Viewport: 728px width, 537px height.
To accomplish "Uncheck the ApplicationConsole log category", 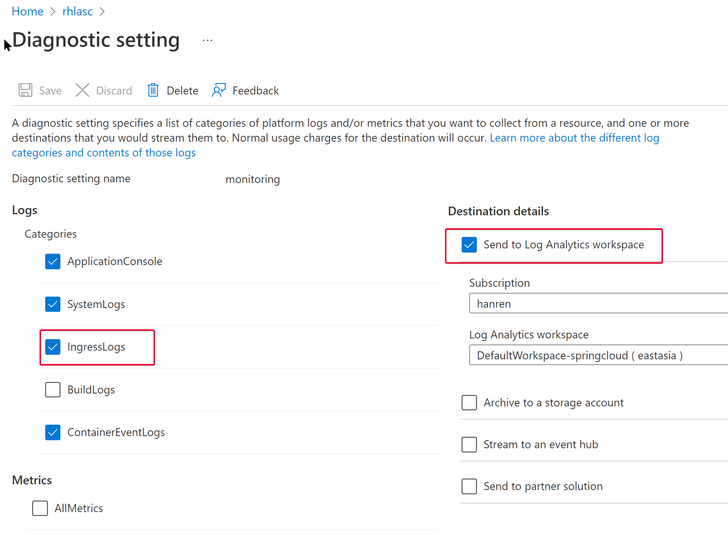I will click(x=53, y=262).
